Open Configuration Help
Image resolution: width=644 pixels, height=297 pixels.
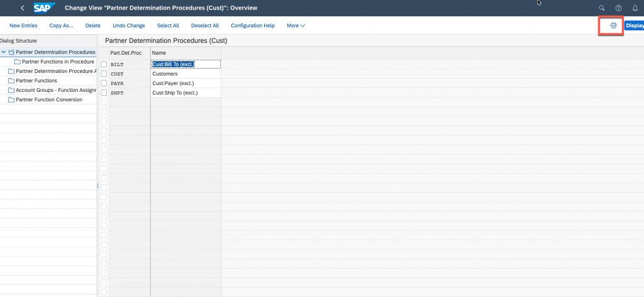click(253, 25)
